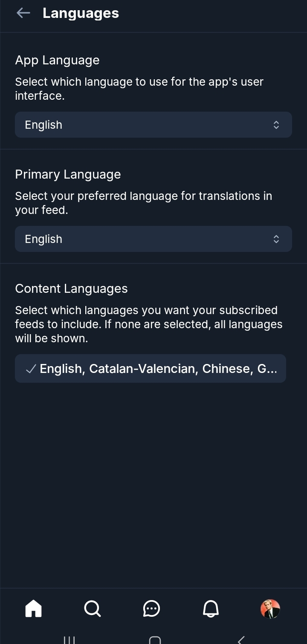Click the Languages page title
The height and width of the screenshot is (644, 307).
tap(81, 13)
